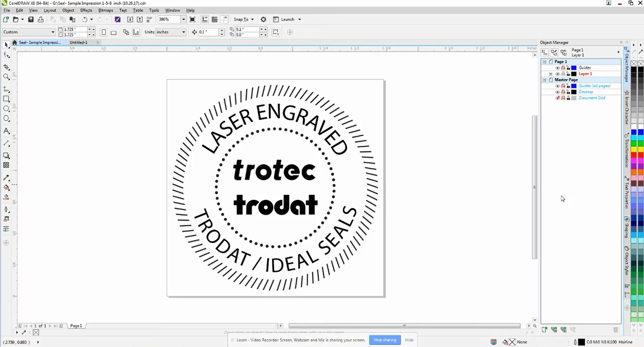This screenshot has width=644, height=347.
Task: Toggle visibility eye of Document Grid layer
Action: (557, 98)
